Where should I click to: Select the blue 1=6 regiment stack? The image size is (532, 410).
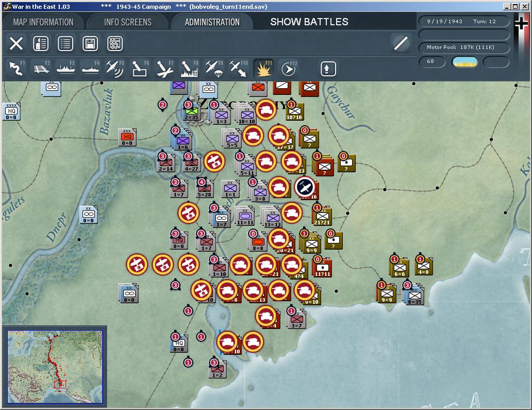click(182, 140)
